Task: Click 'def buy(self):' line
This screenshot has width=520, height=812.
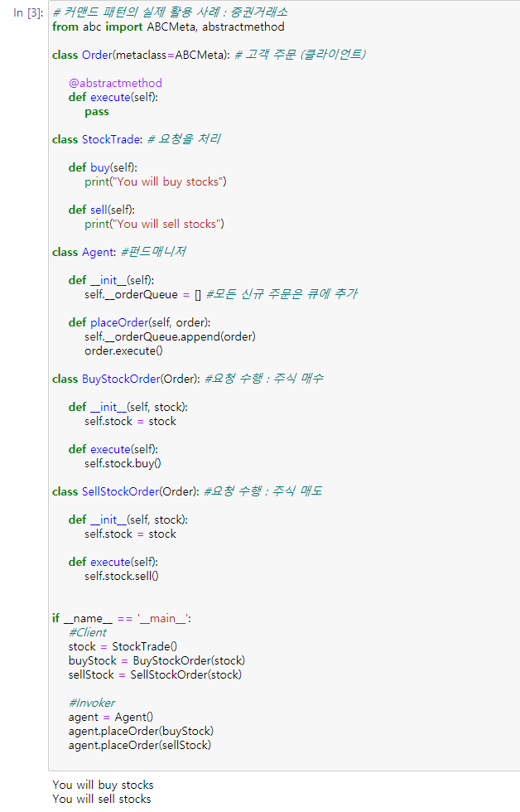Action: point(103,167)
